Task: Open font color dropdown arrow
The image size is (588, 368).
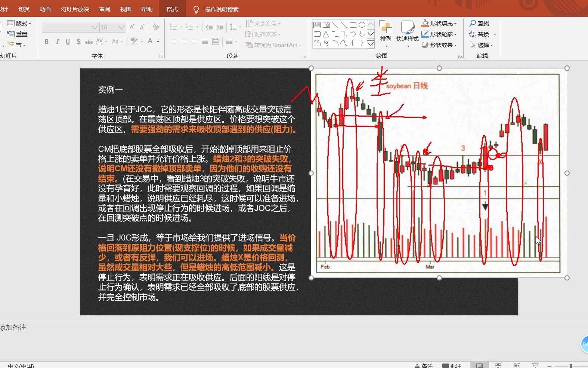Action: click(158, 42)
